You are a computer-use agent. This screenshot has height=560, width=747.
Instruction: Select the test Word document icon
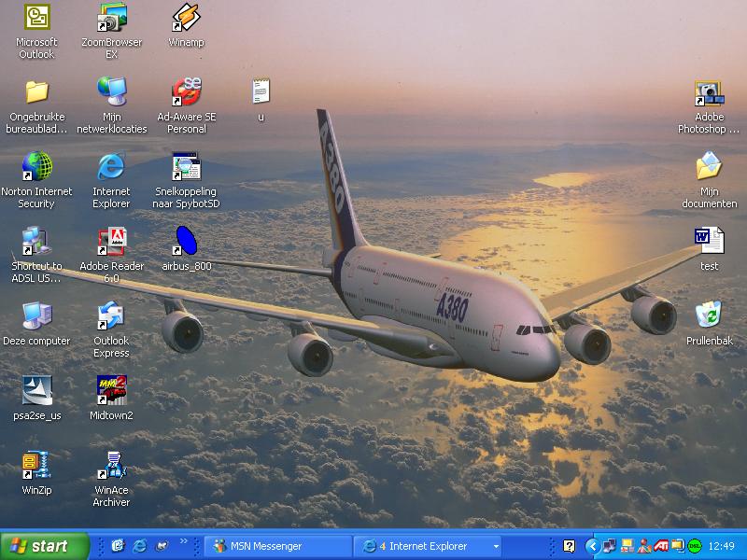[709, 242]
